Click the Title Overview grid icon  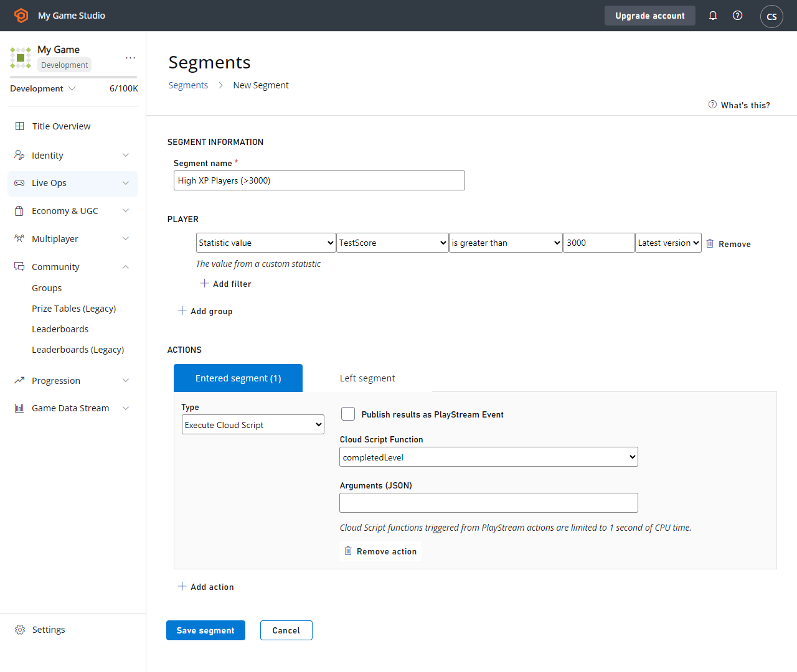(x=20, y=126)
